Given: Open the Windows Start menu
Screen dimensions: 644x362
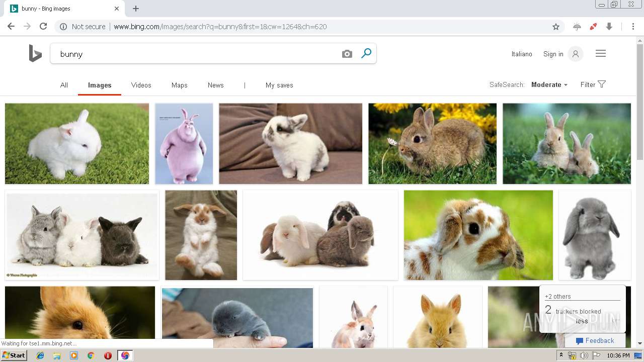Looking at the screenshot, I should (14, 355).
